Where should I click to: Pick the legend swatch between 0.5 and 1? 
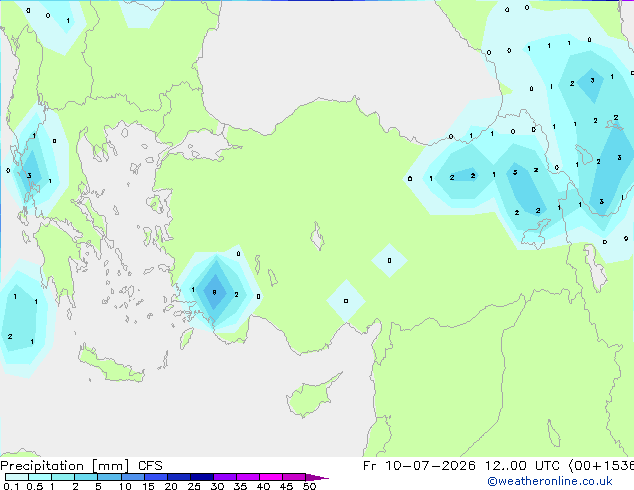[40, 477]
